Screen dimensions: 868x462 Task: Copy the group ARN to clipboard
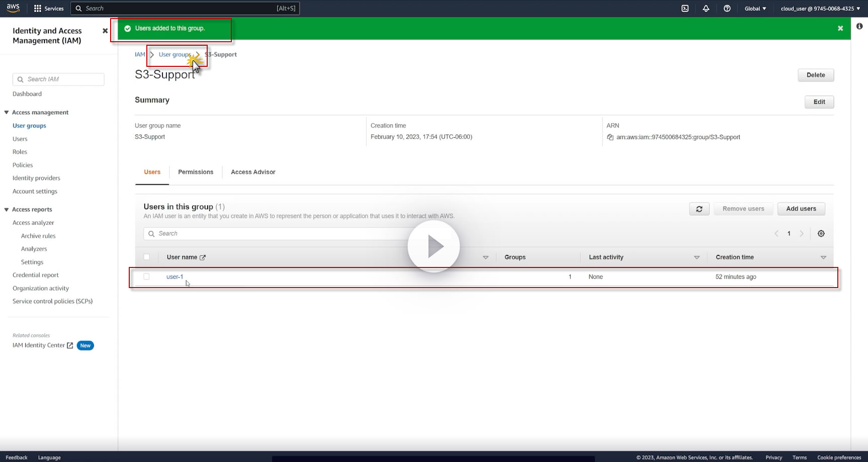(610, 137)
